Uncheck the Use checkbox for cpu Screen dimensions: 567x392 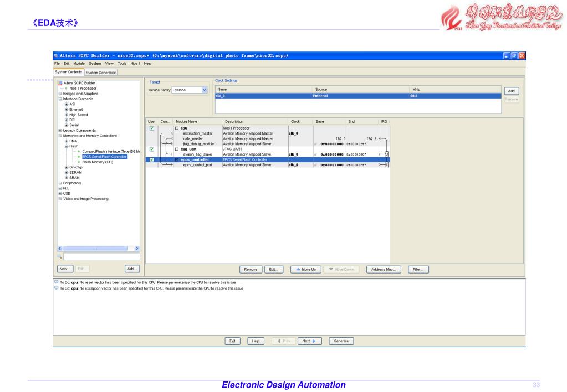click(x=152, y=128)
